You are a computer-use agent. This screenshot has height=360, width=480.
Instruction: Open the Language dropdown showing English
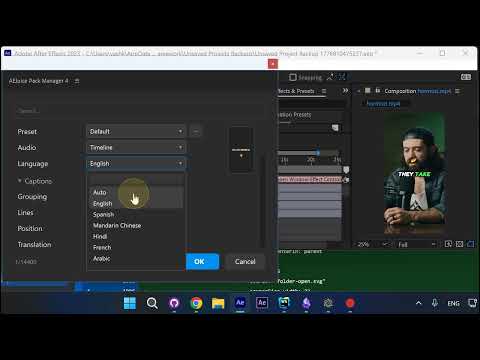click(x=136, y=164)
